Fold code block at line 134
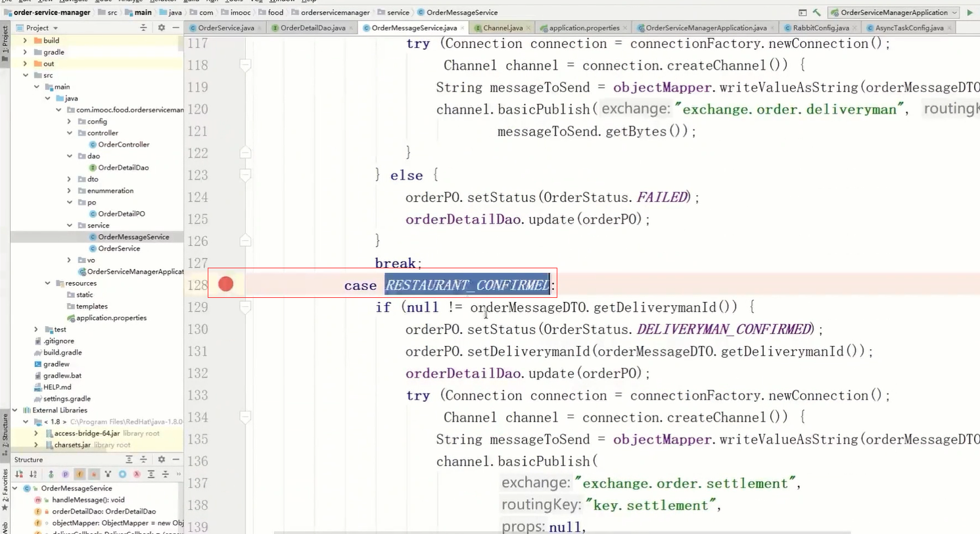 245,417
